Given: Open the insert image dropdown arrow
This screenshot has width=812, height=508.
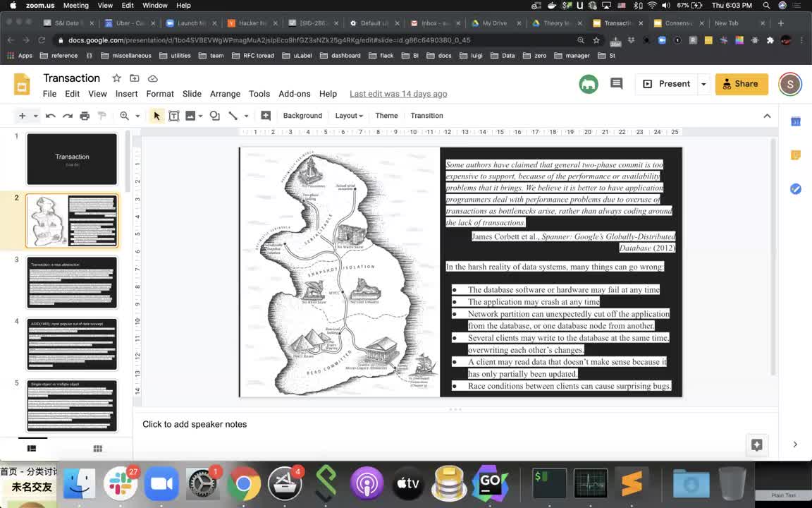Looking at the screenshot, I should [200, 116].
